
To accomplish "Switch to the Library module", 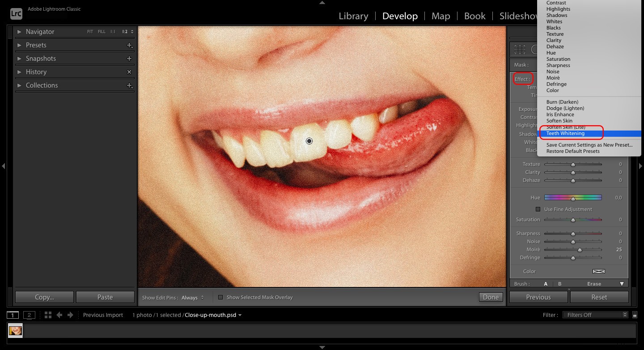I will click(x=353, y=16).
